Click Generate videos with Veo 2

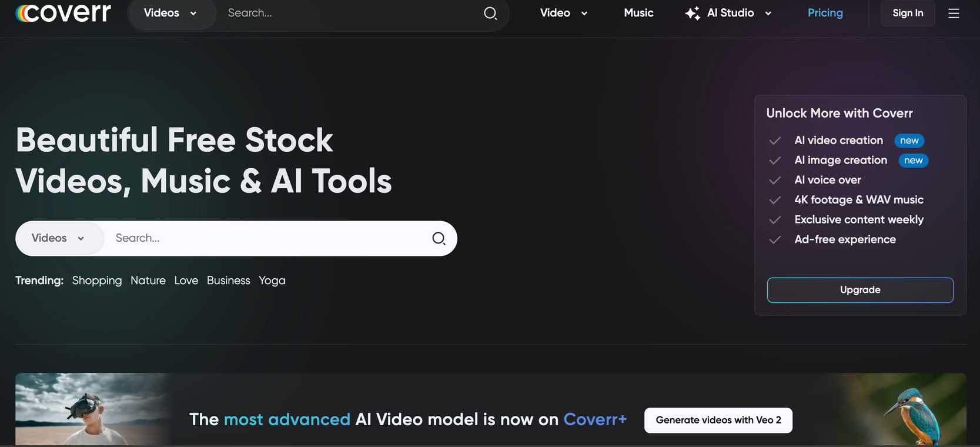coord(718,420)
